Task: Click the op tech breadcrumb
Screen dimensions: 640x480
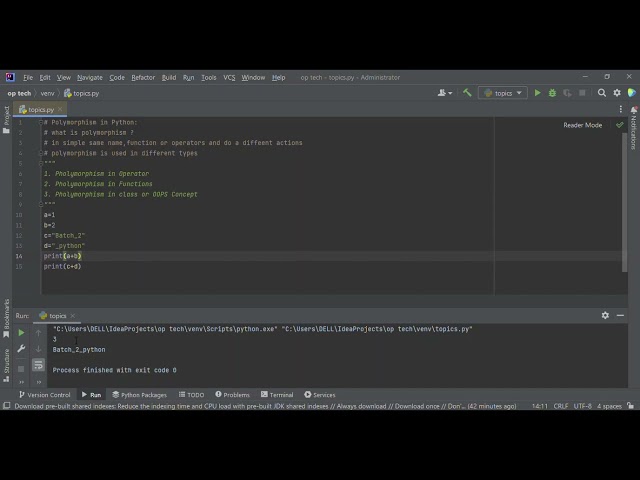Action: (x=19, y=93)
